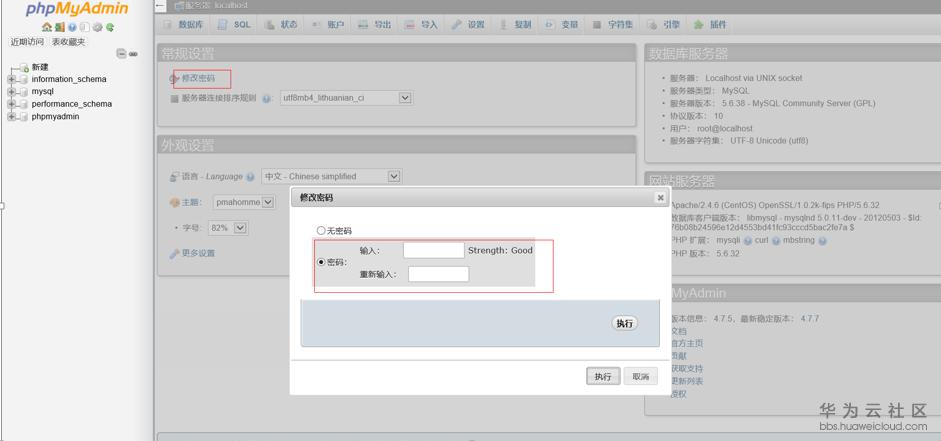The height and width of the screenshot is (441, 941).
Task: Open the 引擎 tab
Action: [664, 25]
